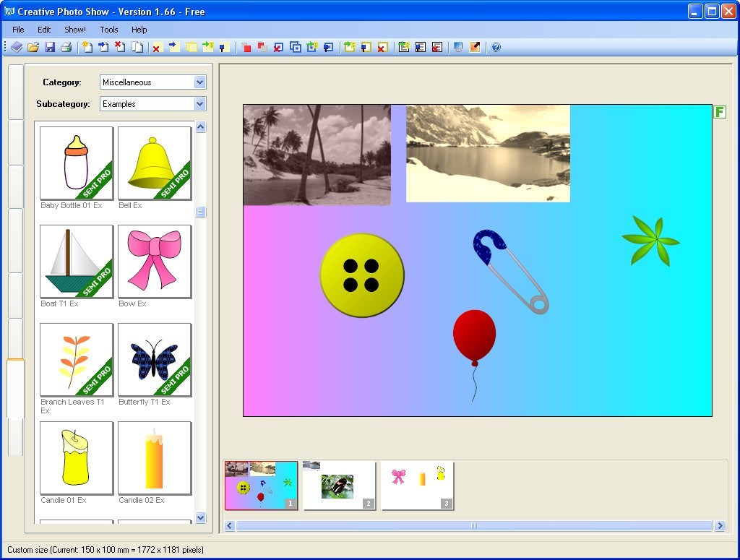Click the clipart list scroll down arrow
This screenshot has width=740, height=560.
[x=201, y=517]
